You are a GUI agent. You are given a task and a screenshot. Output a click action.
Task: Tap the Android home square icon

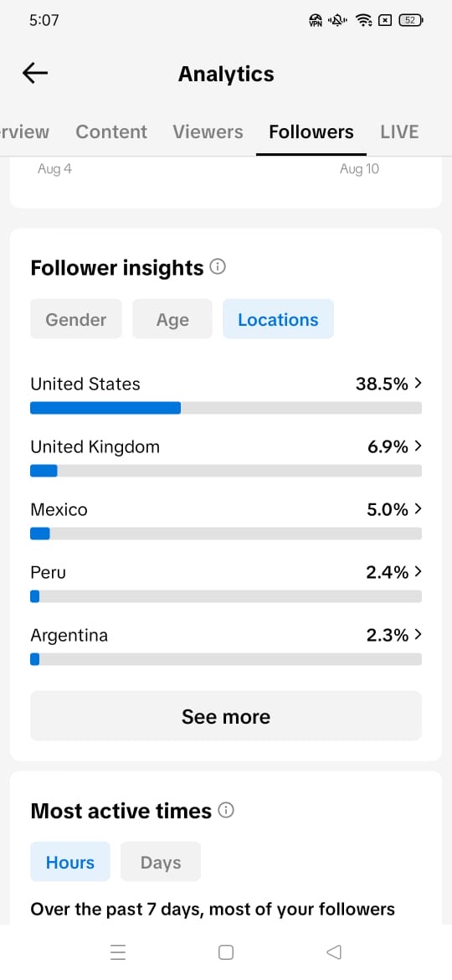[x=226, y=952]
